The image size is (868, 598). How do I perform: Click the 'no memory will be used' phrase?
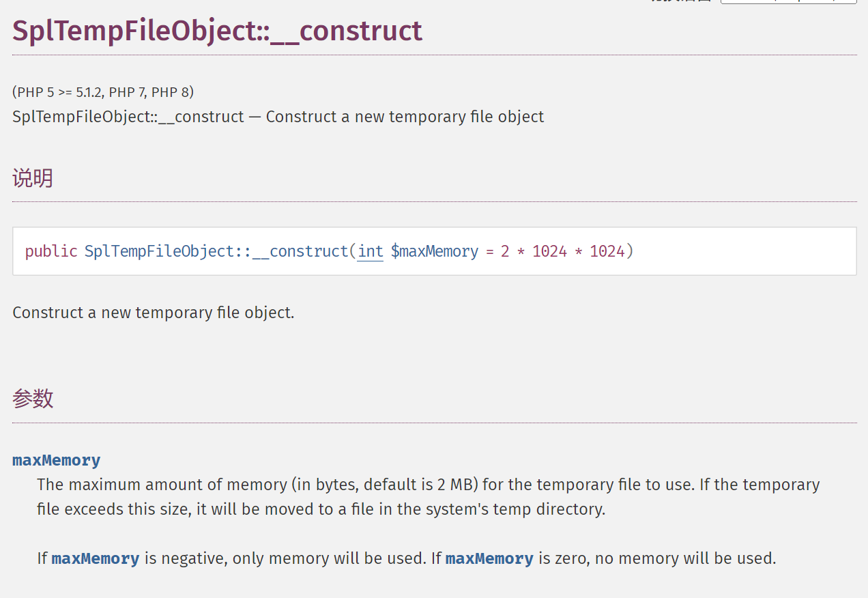[685, 558]
